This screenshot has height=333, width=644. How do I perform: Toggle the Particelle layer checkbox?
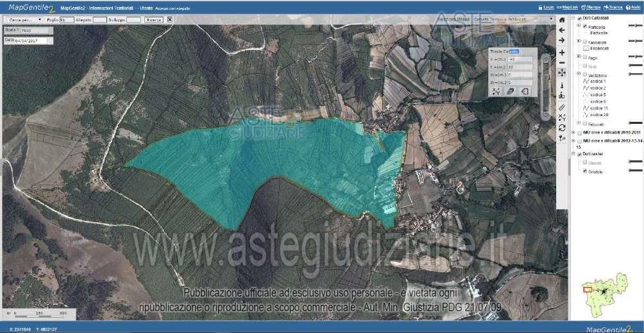coord(586,27)
